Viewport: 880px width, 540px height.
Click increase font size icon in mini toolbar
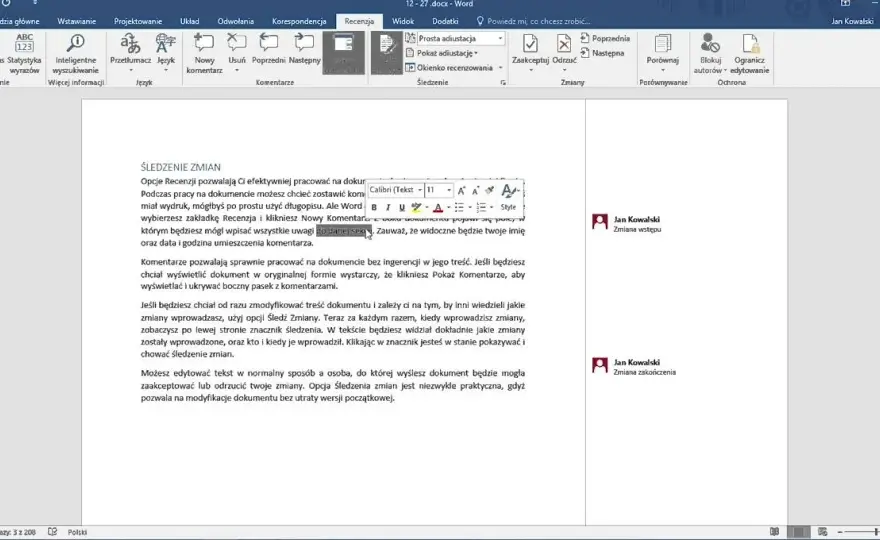click(461, 190)
